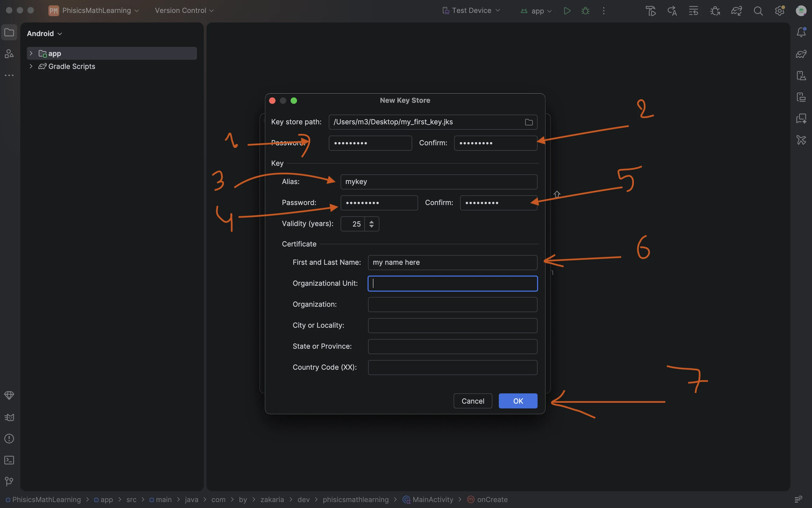Click the onCreate breadcrumb
This screenshot has width=812, height=508.
[x=488, y=500]
